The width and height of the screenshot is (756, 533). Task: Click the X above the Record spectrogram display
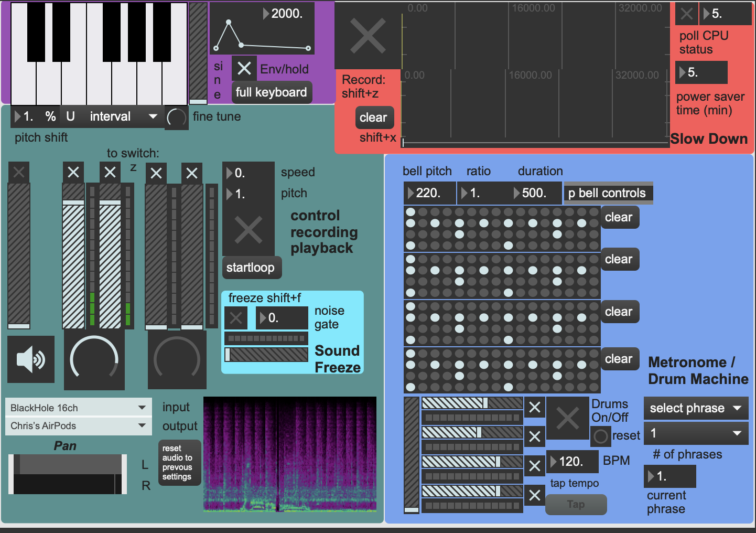tap(368, 37)
